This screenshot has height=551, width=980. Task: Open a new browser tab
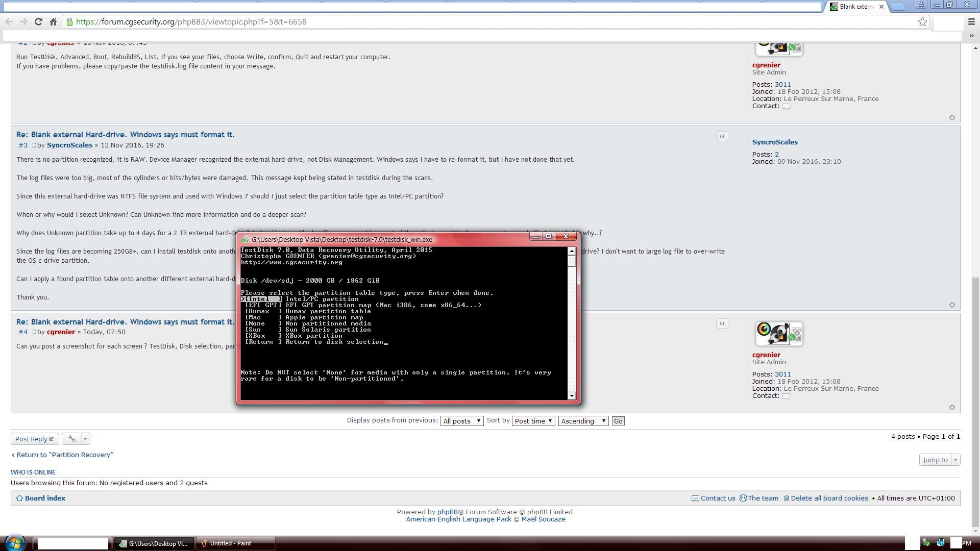point(898,7)
